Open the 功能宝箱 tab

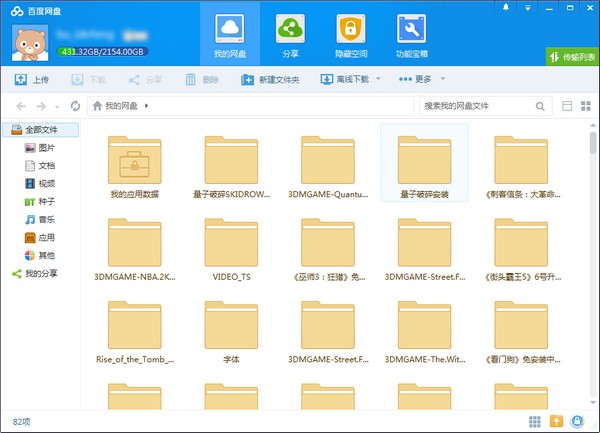click(x=411, y=36)
